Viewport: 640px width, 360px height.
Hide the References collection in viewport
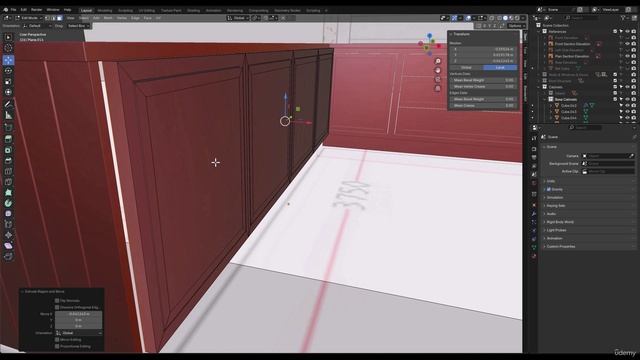627,31
